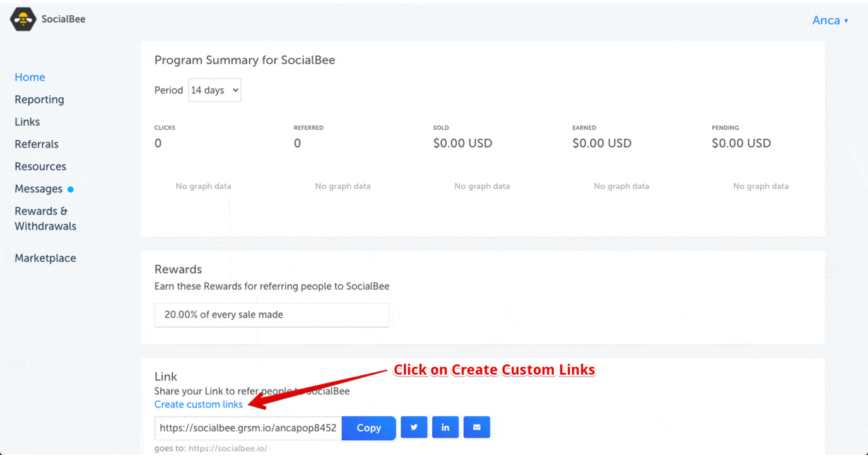Go to Home in sidebar
Viewport: 868px width, 458px height.
(30, 77)
